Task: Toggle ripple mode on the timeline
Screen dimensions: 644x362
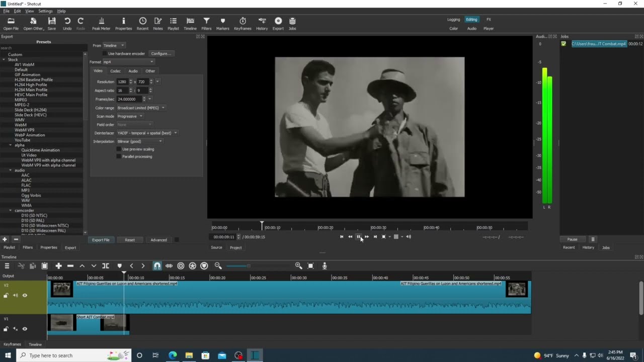Action: pos(181,265)
